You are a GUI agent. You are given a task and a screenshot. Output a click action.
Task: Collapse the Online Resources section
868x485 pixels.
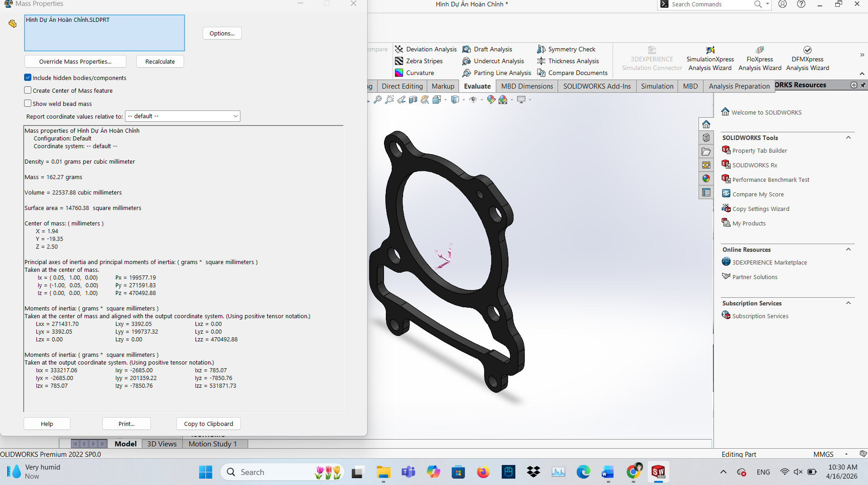(x=848, y=249)
